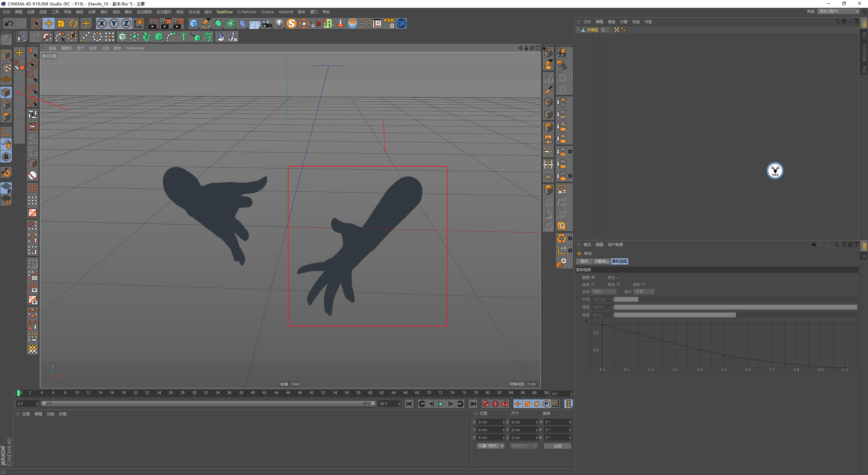Toggle the X axis lock
Viewport: 868px width, 475px height.
click(101, 23)
